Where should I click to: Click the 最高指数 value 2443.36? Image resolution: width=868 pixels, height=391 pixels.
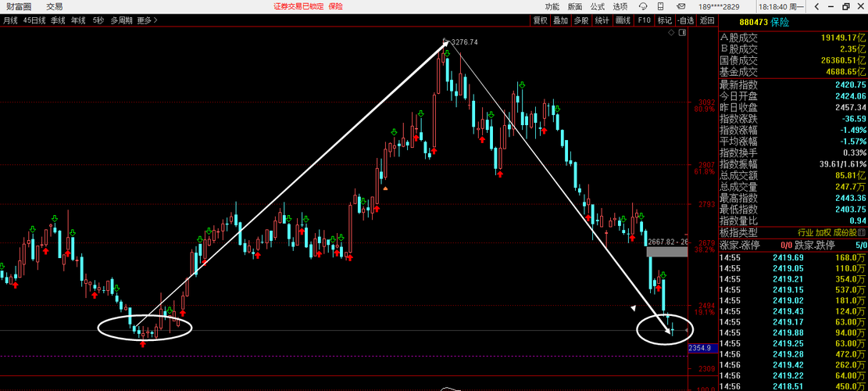(x=851, y=198)
